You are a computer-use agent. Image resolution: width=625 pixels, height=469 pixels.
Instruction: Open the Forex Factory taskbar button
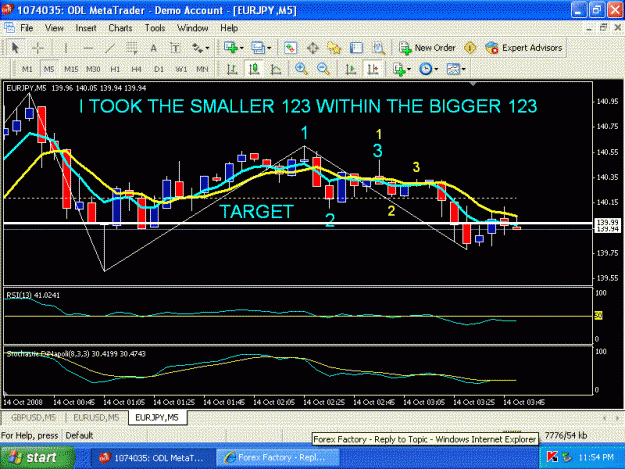[x=278, y=458]
